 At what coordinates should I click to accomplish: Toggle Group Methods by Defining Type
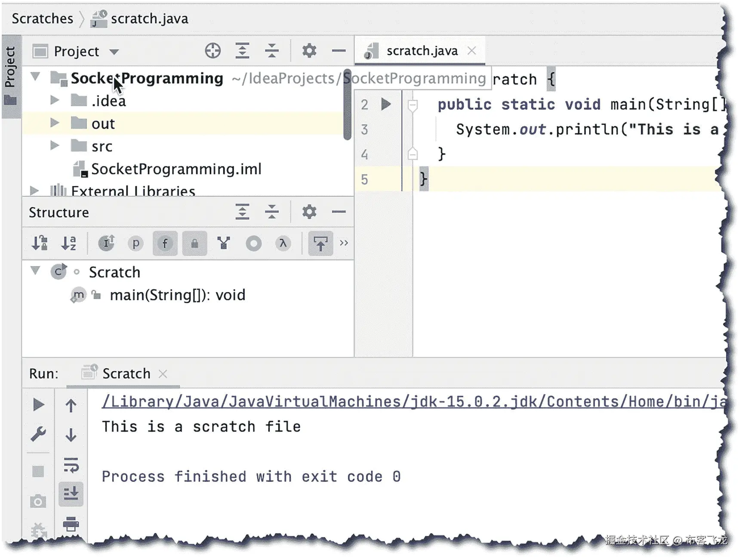click(x=224, y=243)
